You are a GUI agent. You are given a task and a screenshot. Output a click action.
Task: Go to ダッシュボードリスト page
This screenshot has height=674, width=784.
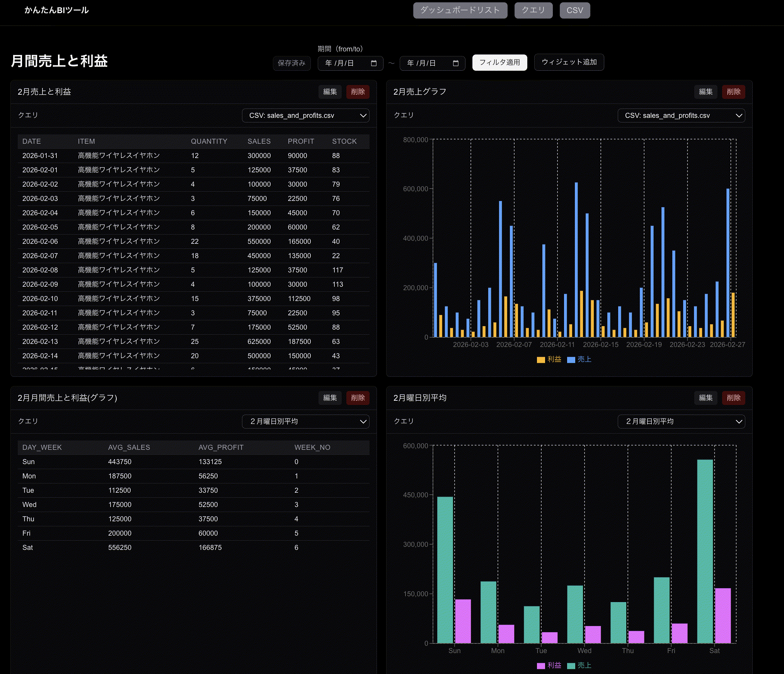click(460, 10)
